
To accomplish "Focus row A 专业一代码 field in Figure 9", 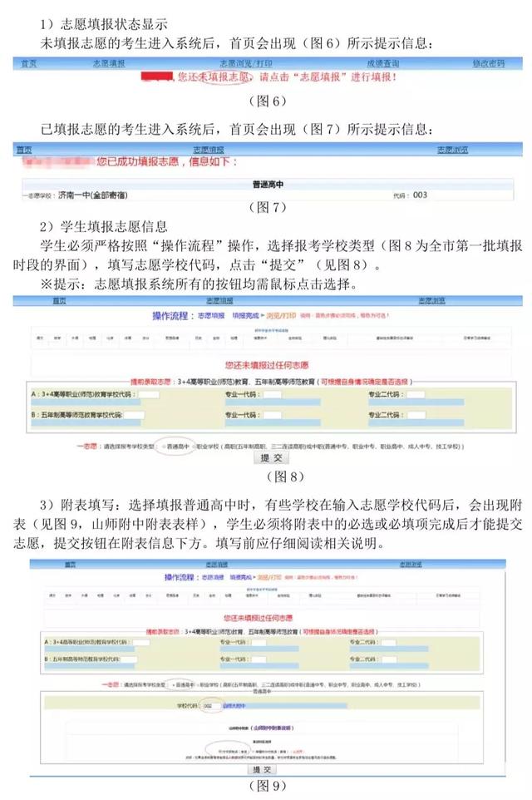I will click(259, 642).
